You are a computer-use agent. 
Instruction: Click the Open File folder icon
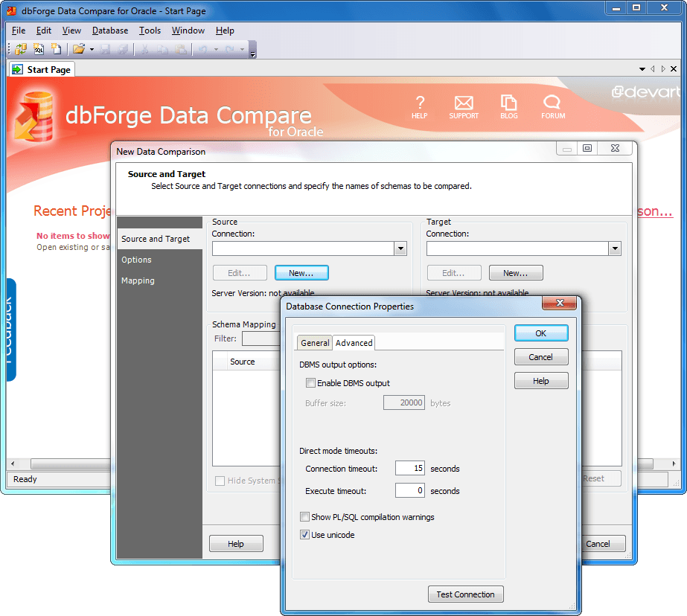tap(79, 49)
